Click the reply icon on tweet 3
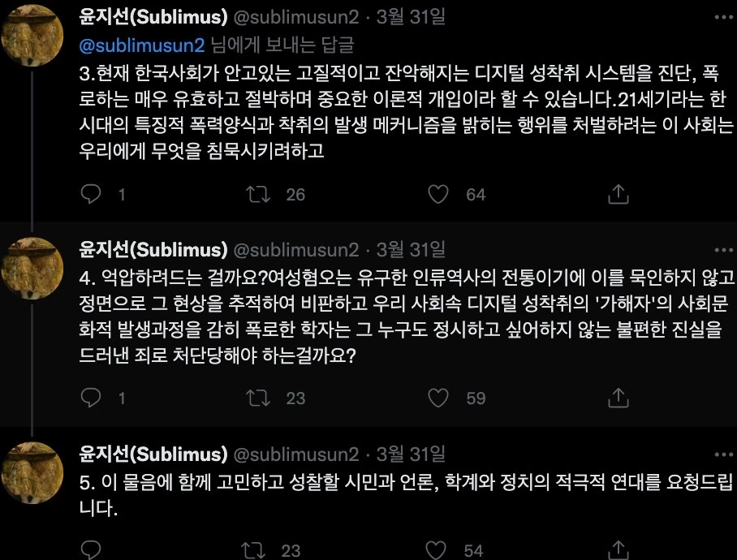The width and height of the screenshot is (737, 560). (92, 195)
